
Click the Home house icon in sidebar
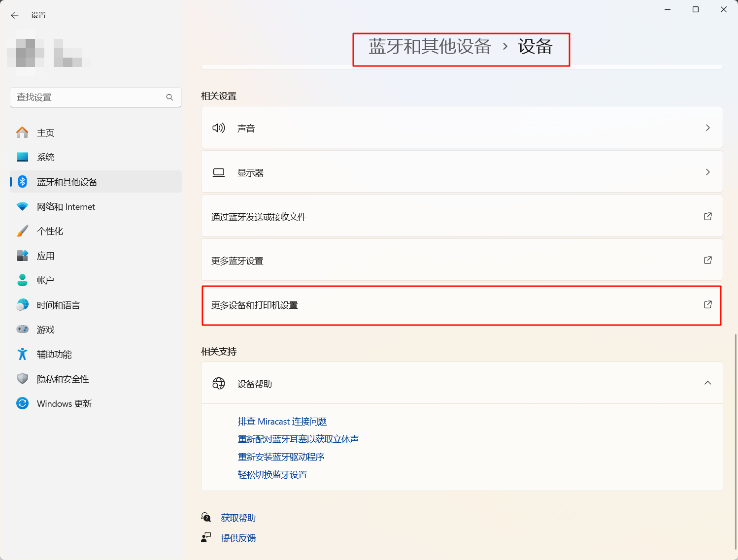pyautogui.click(x=22, y=132)
